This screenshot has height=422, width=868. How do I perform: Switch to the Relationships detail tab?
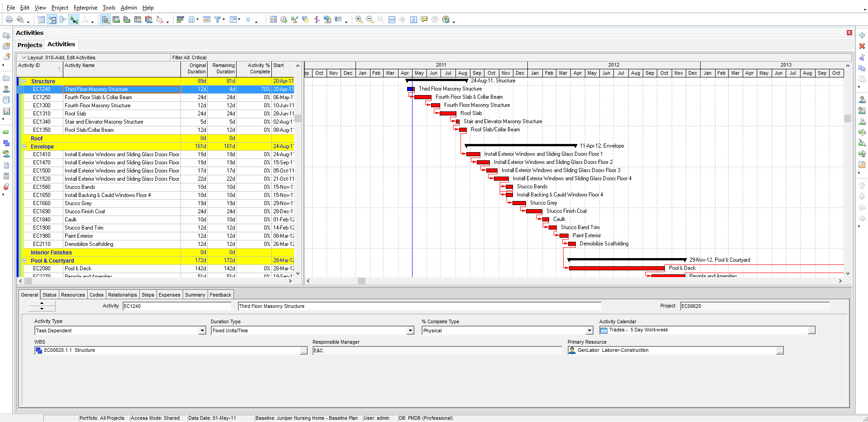coord(122,295)
